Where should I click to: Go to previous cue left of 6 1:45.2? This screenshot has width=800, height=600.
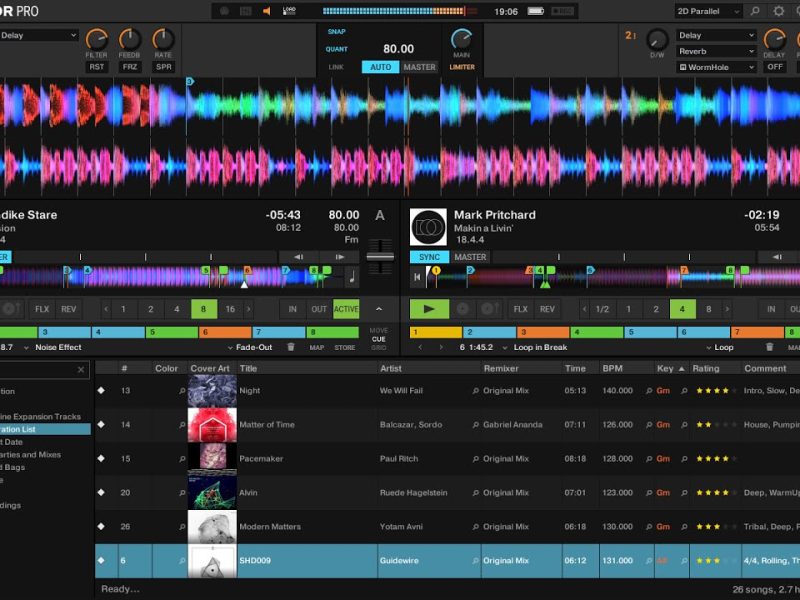click(x=420, y=347)
